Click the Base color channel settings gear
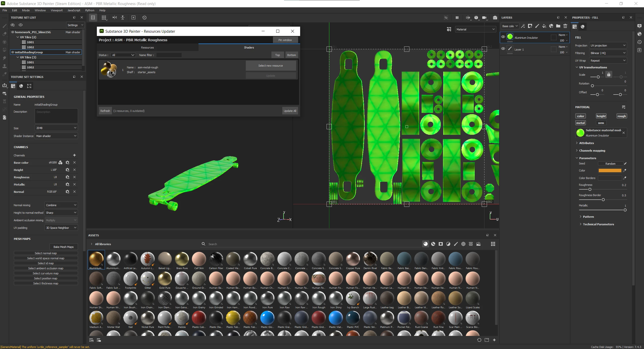This screenshot has width=644, height=349. 67,163
